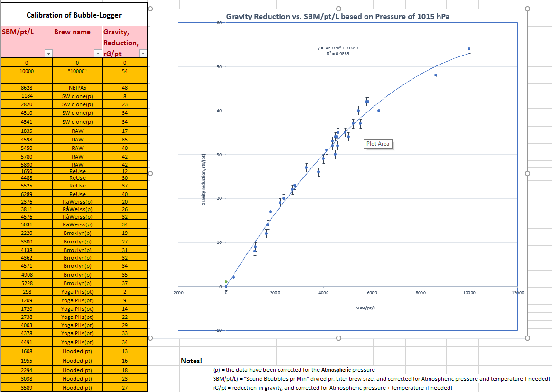
Task: Select the vertical axis title 'Gravity reduction'
Action: [204, 179]
